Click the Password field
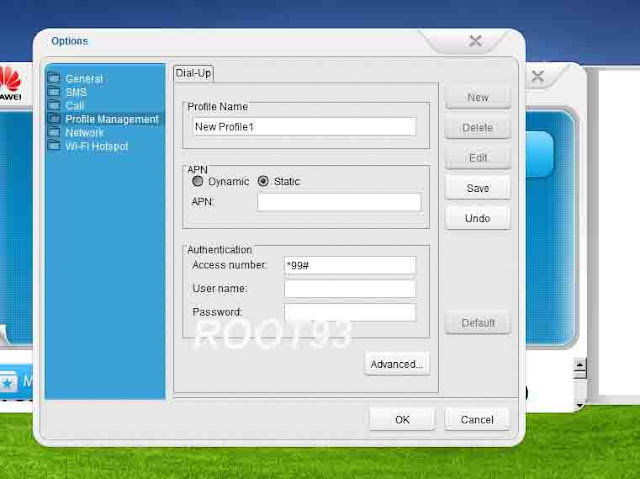Viewport: 640px width, 479px height. (350, 312)
